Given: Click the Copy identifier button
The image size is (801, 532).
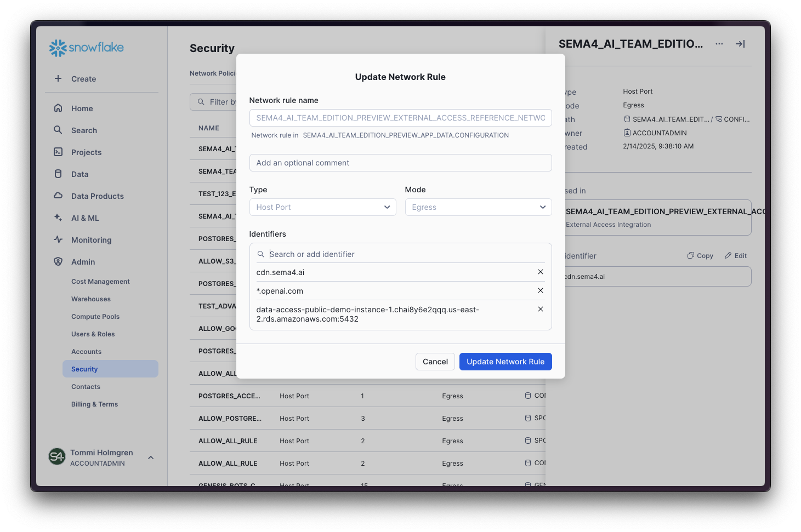Looking at the screenshot, I should click(700, 256).
